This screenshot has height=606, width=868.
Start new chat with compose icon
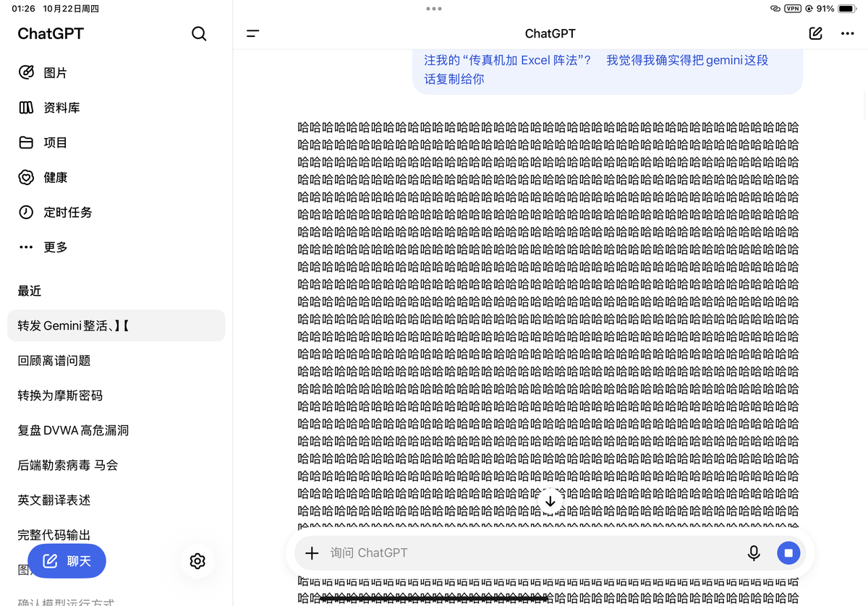point(815,33)
